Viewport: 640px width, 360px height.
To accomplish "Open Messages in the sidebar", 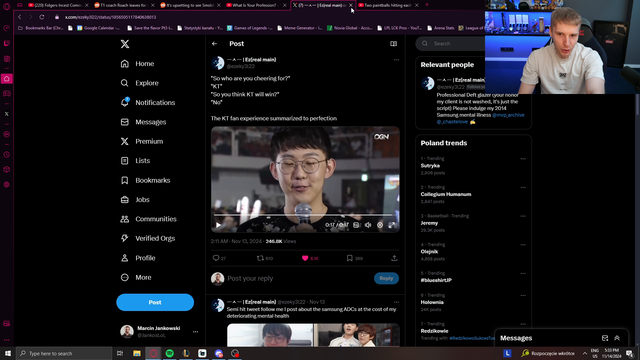I will click(143, 122).
